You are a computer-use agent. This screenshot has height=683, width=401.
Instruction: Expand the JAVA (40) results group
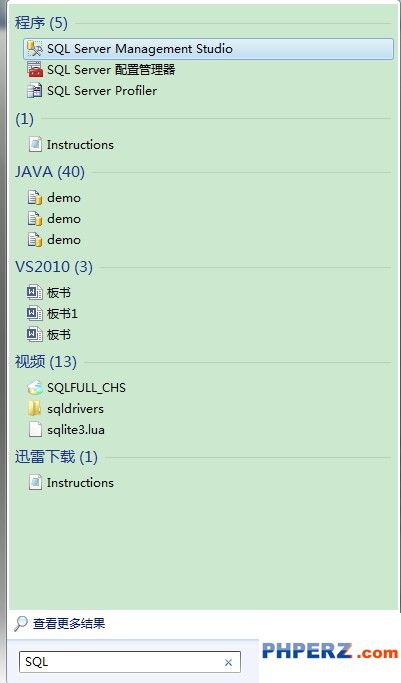pos(50,172)
